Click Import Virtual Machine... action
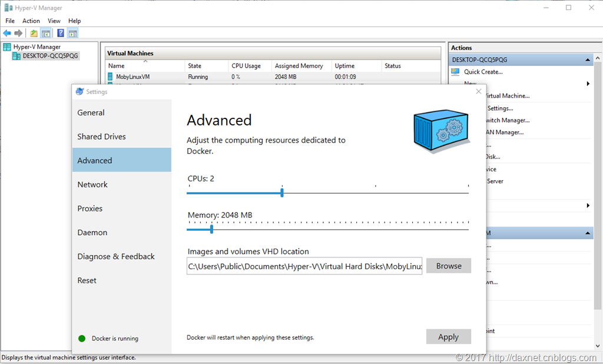Screen dimensions: 603x364 tap(508, 96)
